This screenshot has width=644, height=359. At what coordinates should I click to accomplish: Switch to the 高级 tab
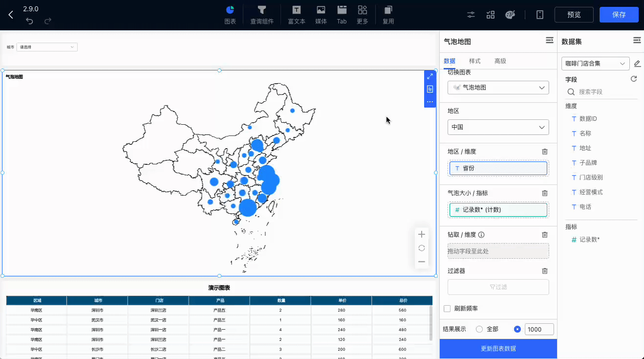tap(500, 61)
